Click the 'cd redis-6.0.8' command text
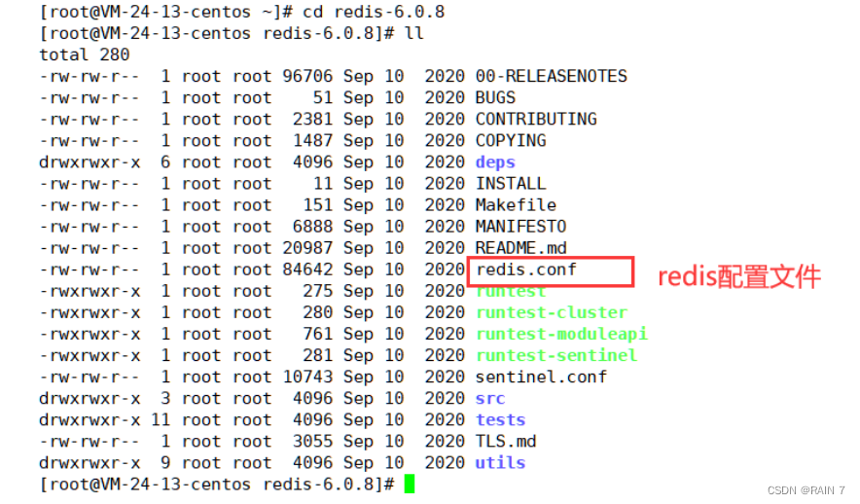The height and width of the screenshot is (504, 860). (x=374, y=12)
